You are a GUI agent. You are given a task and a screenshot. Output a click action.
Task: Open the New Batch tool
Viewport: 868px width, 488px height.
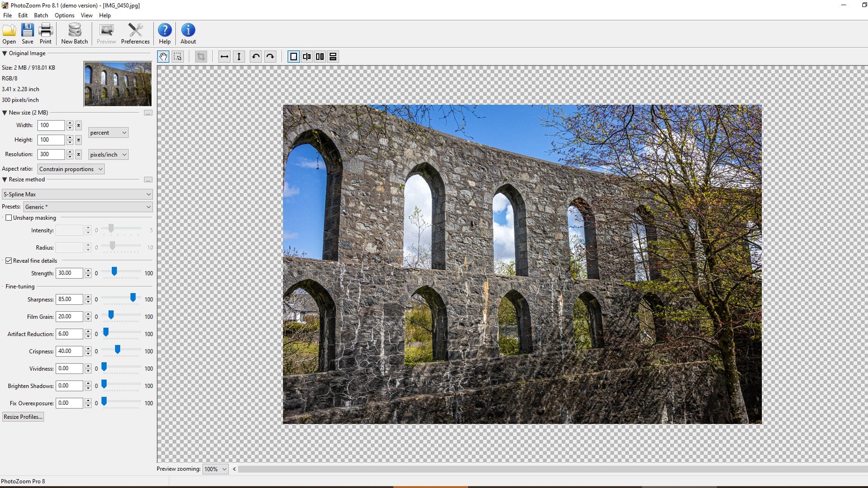click(74, 33)
